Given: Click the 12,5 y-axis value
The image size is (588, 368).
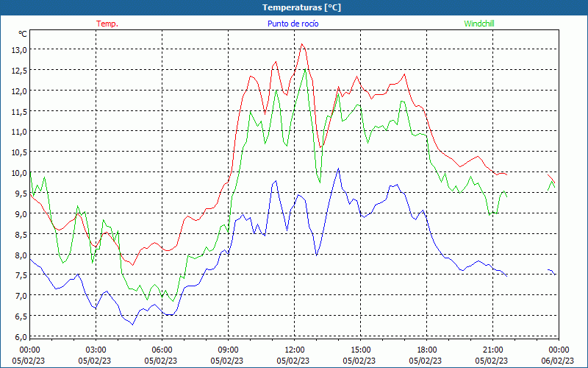Looking at the screenshot, I should [x=18, y=70].
